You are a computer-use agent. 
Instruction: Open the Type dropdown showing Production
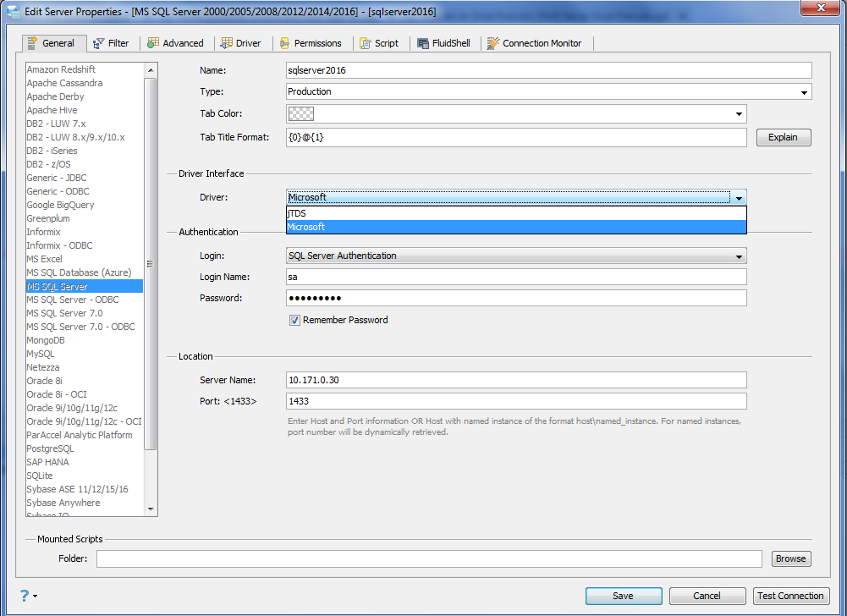click(549, 91)
